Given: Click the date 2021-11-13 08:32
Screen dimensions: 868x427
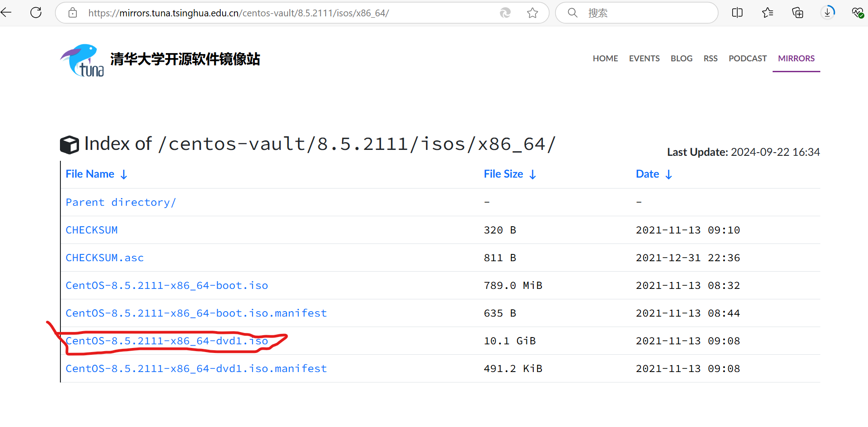Looking at the screenshot, I should coord(688,285).
